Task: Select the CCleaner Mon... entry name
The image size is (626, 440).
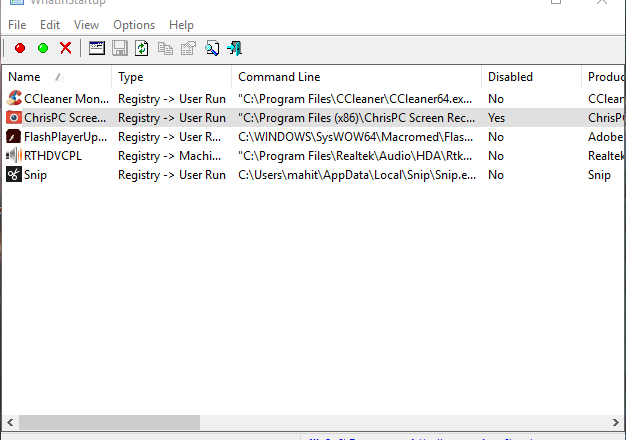Action: [66, 99]
